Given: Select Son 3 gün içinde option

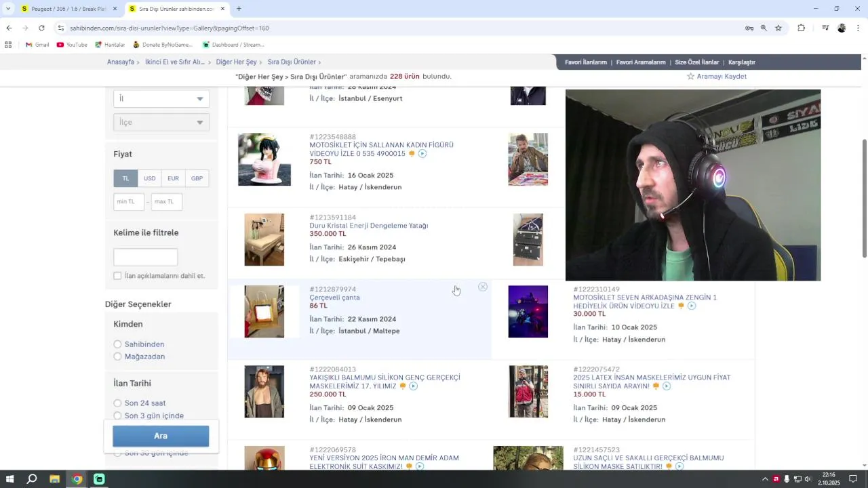Looking at the screenshot, I should click(117, 415).
